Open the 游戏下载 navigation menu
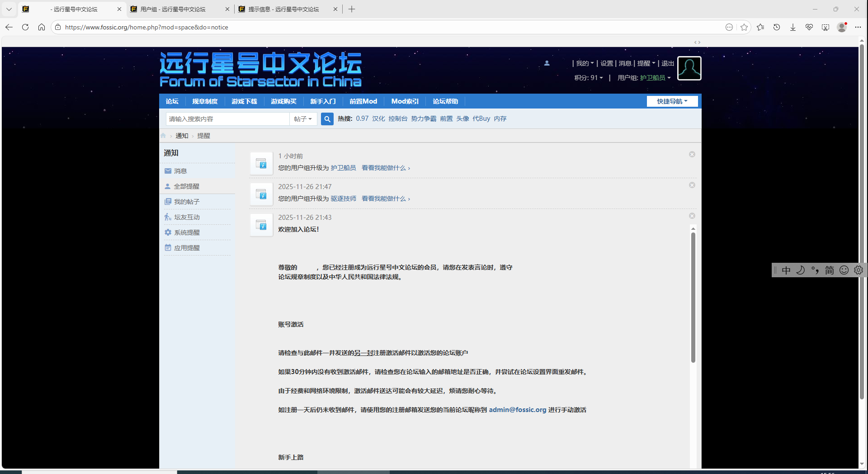 tap(244, 101)
